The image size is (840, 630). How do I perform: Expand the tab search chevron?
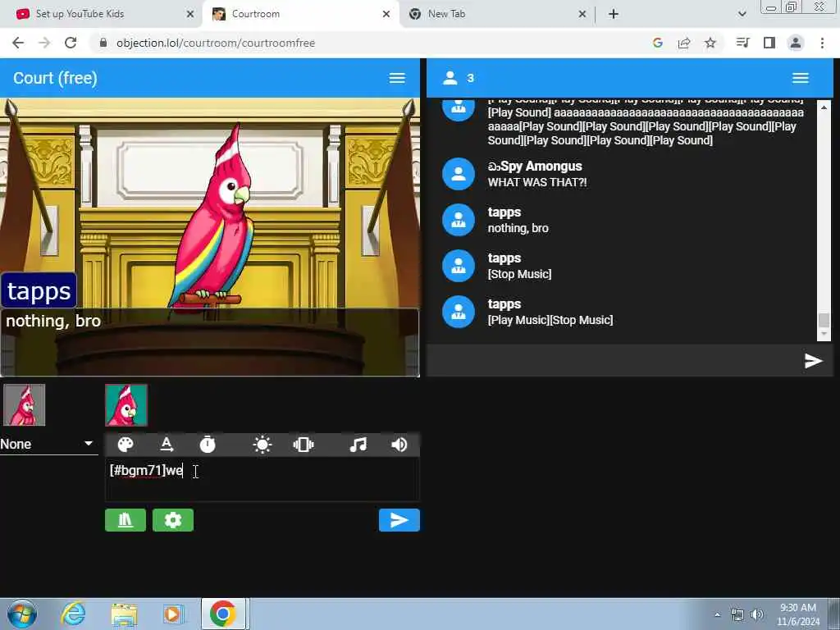click(742, 15)
